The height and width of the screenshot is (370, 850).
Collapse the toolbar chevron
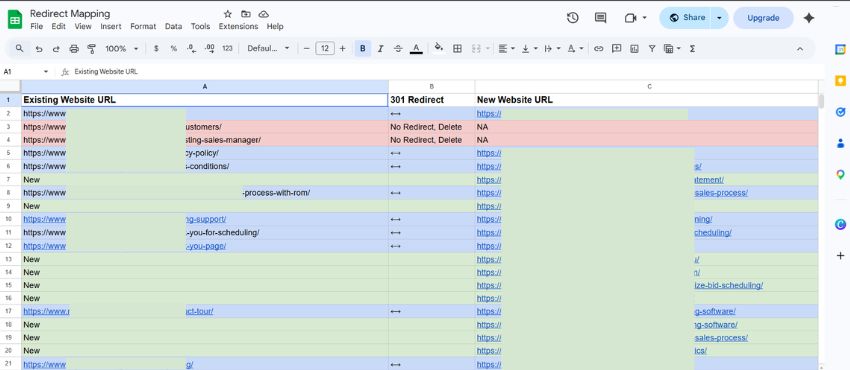[x=800, y=49]
